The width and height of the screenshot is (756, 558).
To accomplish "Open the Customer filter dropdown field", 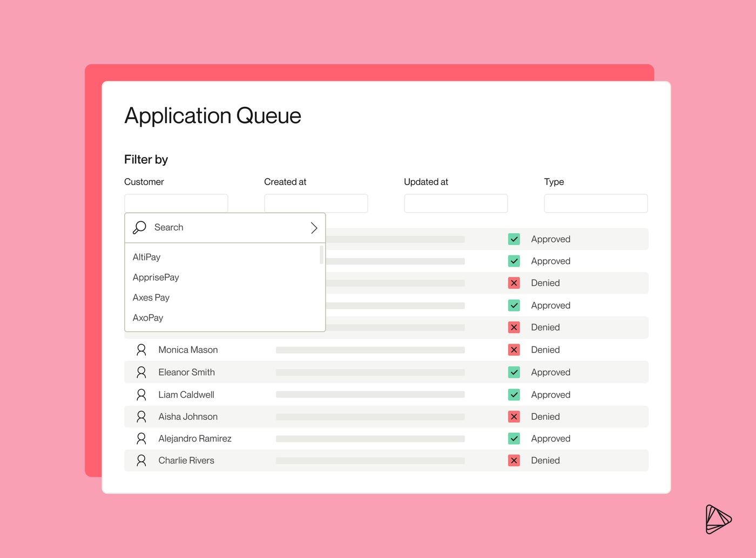I will [176, 203].
